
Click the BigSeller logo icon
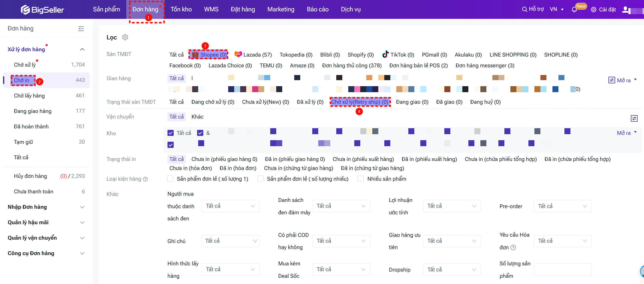(x=25, y=9)
